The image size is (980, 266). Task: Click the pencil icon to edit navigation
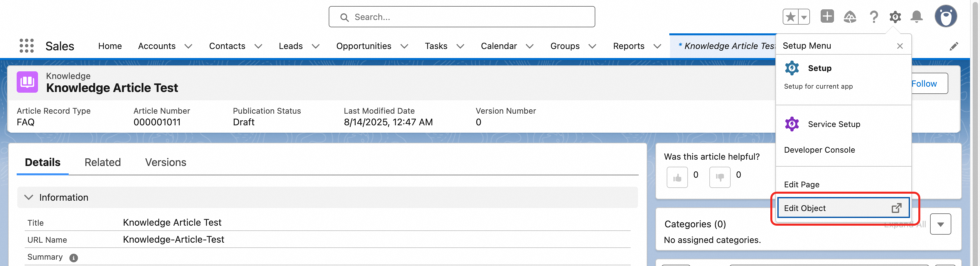(x=954, y=46)
